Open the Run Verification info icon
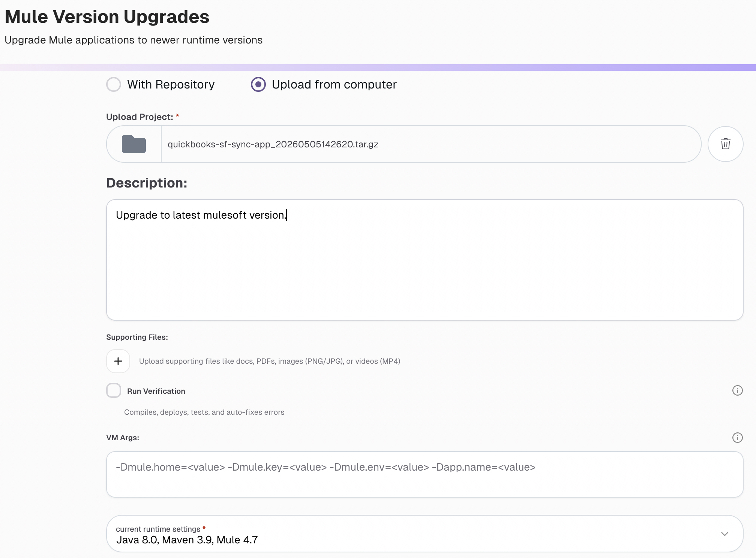 coord(737,390)
